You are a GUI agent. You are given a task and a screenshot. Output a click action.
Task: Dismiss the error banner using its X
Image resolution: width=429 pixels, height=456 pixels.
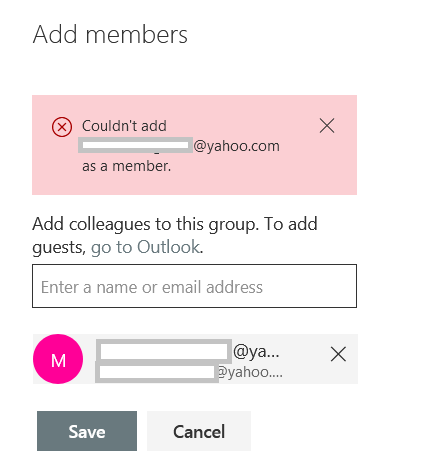[327, 126]
